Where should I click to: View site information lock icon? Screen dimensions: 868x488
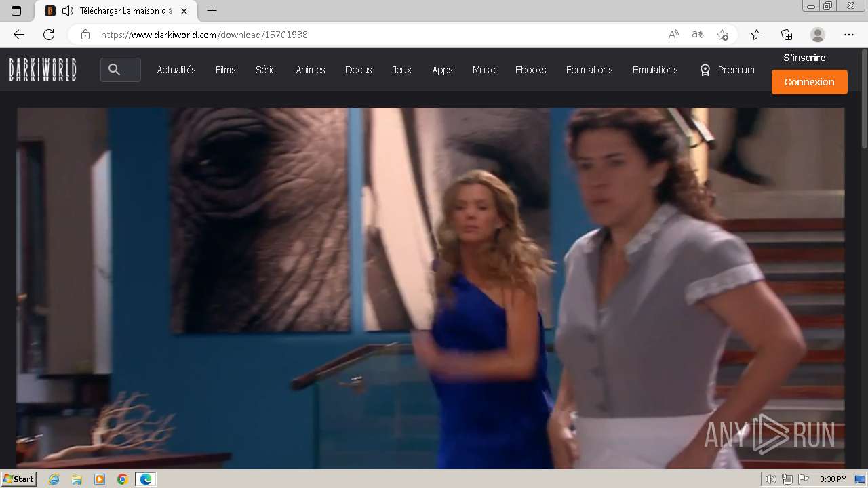point(85,35)
